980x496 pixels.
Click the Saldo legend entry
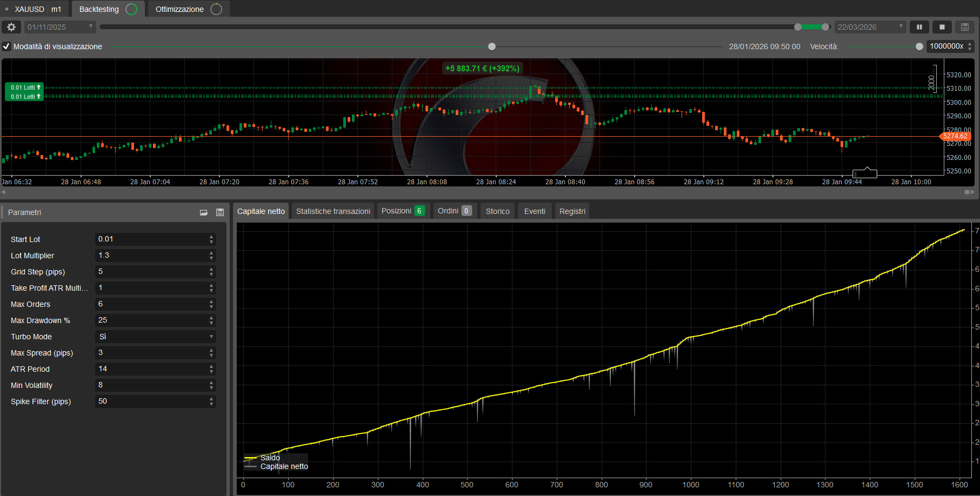pos(270,458)
